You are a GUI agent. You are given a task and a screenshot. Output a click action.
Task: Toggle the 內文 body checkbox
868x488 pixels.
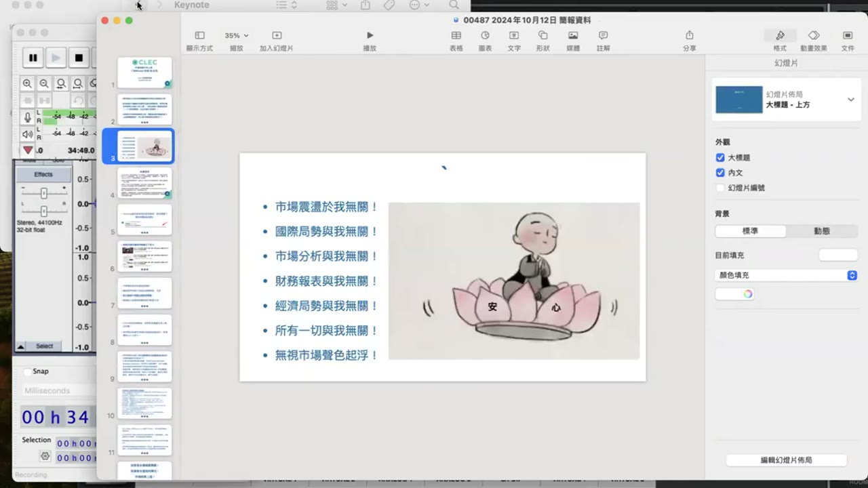point(720,173)
